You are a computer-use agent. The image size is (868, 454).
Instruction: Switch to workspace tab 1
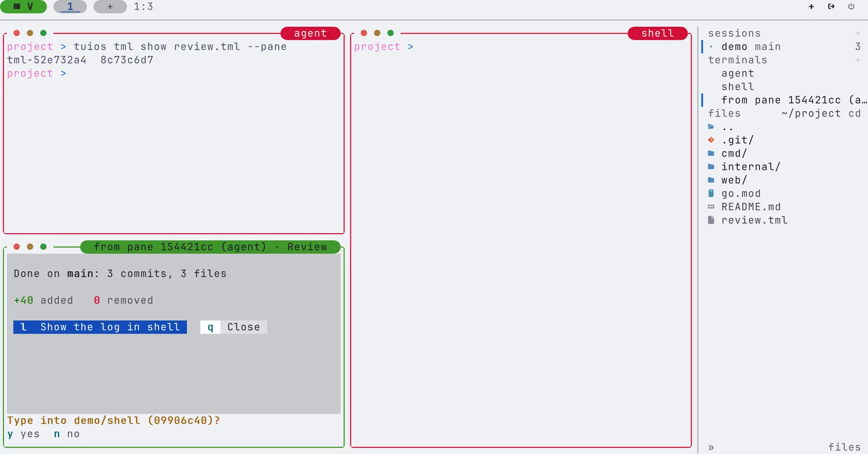[x=70, y=7]
